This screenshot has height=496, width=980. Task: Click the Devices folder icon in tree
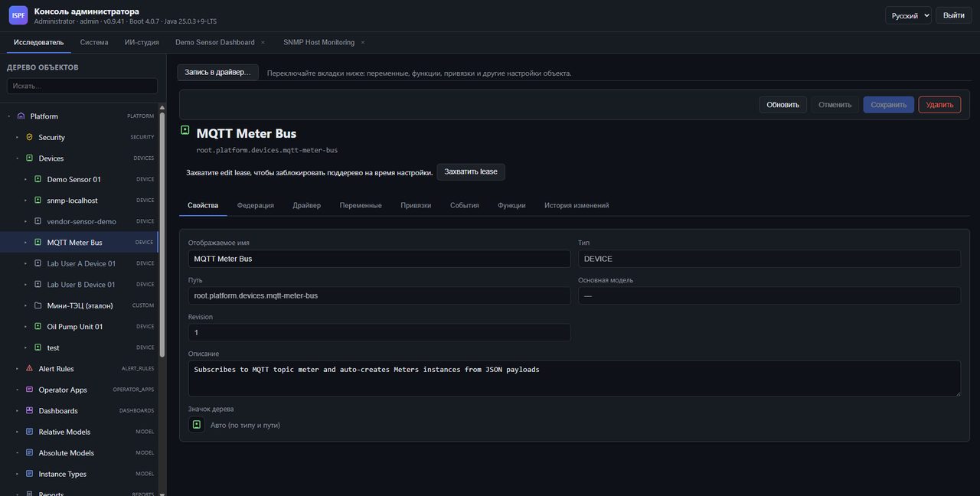(29, 158)
